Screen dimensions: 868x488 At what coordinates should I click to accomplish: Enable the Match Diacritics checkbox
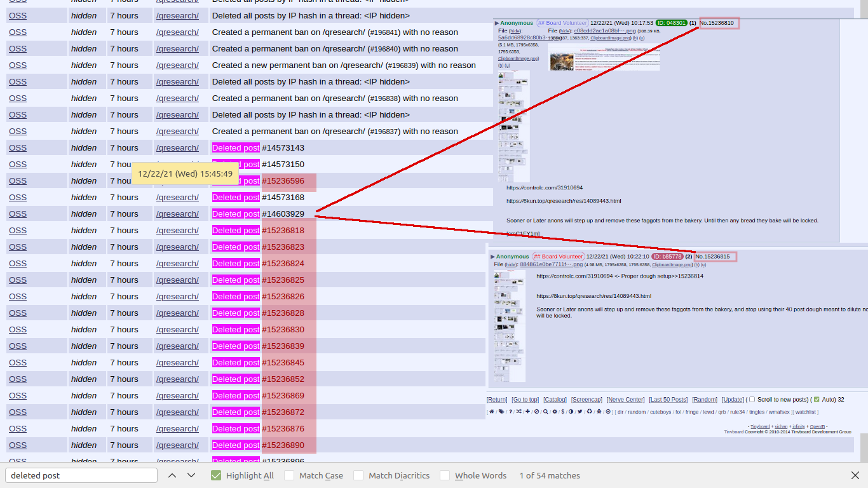pos(358,475)
